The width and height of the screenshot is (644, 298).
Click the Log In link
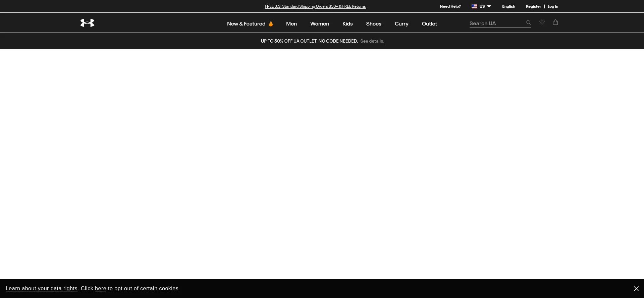[553, 6]
